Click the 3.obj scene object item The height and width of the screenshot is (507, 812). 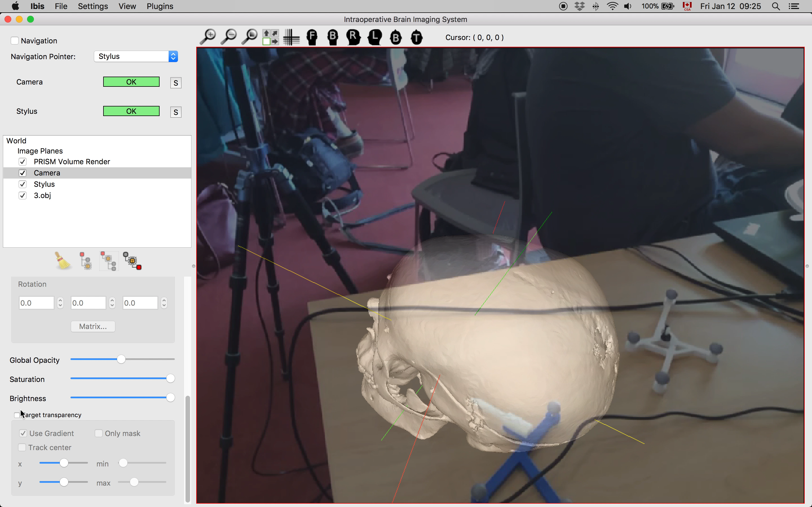42,195
